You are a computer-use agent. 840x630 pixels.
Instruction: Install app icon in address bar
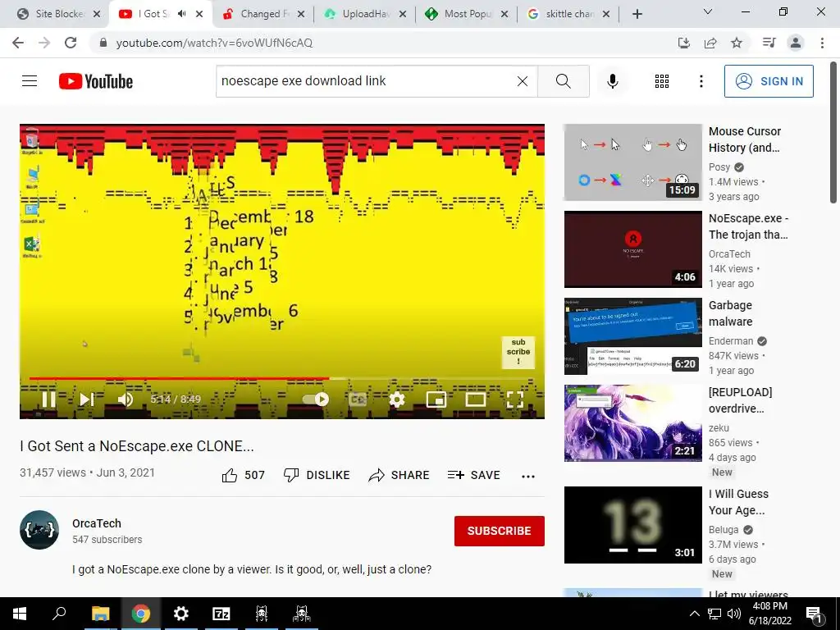tap(684, 43)
